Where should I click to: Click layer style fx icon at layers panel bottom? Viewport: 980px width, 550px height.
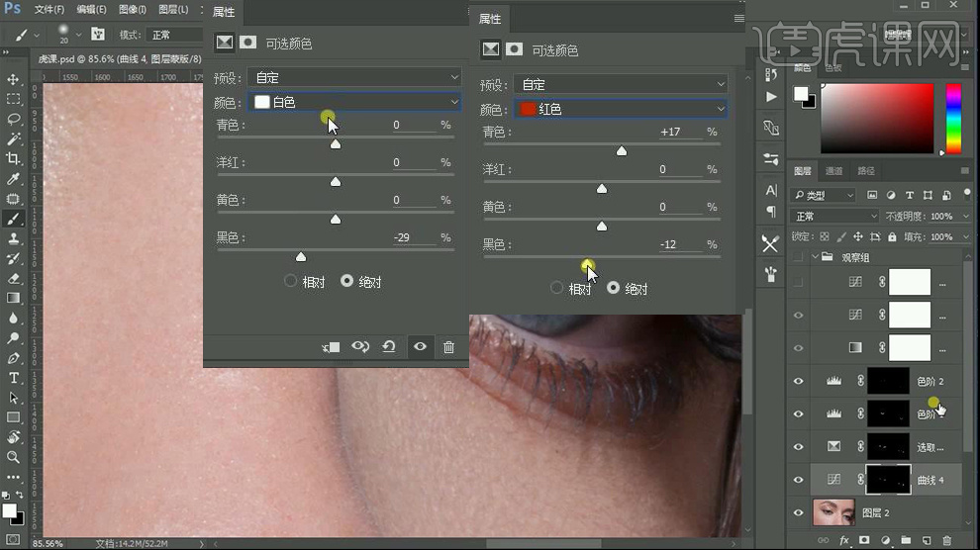click(x=844, y=540)
